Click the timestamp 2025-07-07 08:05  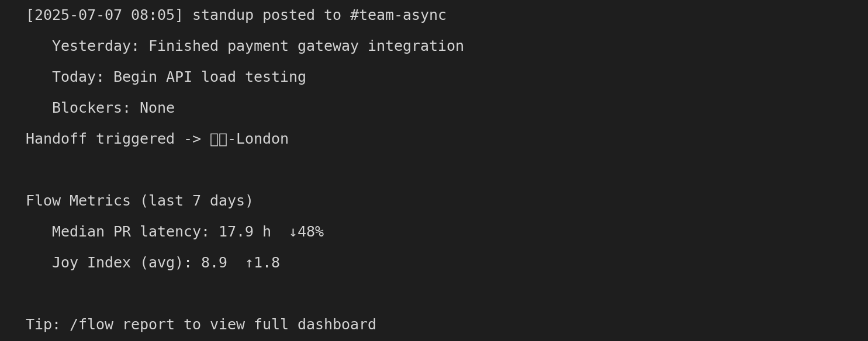coord(105,16)
